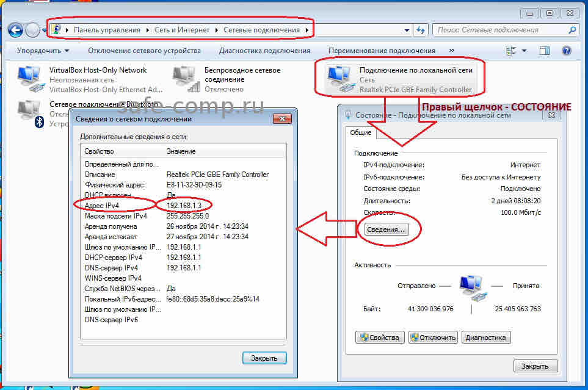Open VirtualBox Host-Only Network adapter icon
Image resolution: width=588 pixels, height=390 pixels.
click(x=31, y=79)
